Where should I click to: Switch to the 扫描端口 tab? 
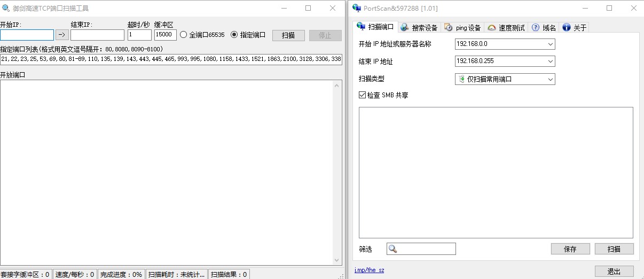pyautogui.click(x=375, y=27)
